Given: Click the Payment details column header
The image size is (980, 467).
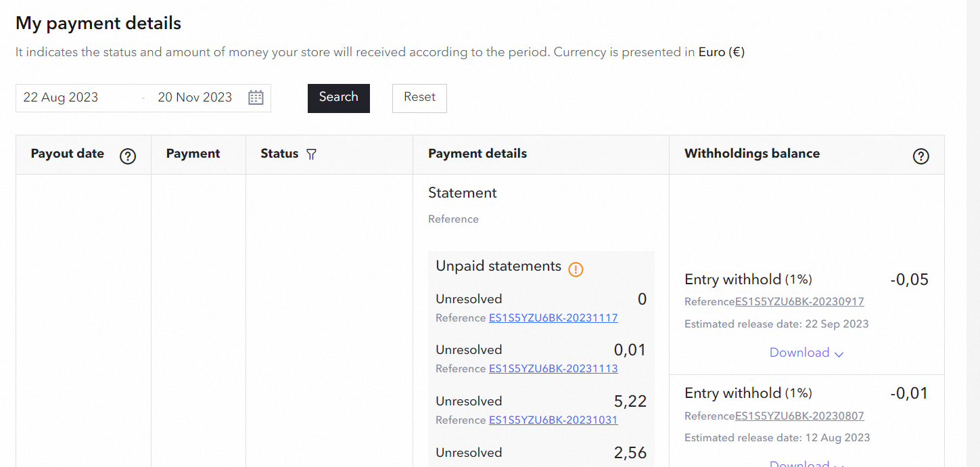Looking at the screenshot, I should tap(477, 154).
